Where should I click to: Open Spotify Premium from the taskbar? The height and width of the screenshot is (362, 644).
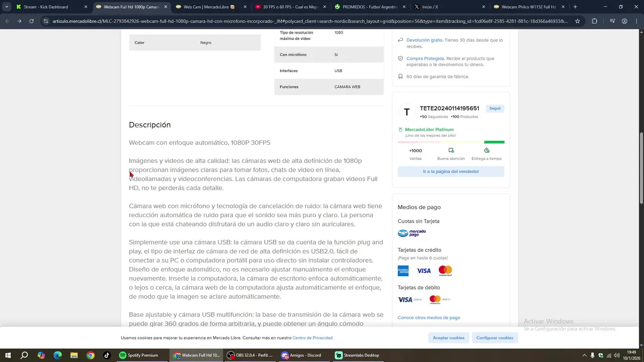coord(141,355)
